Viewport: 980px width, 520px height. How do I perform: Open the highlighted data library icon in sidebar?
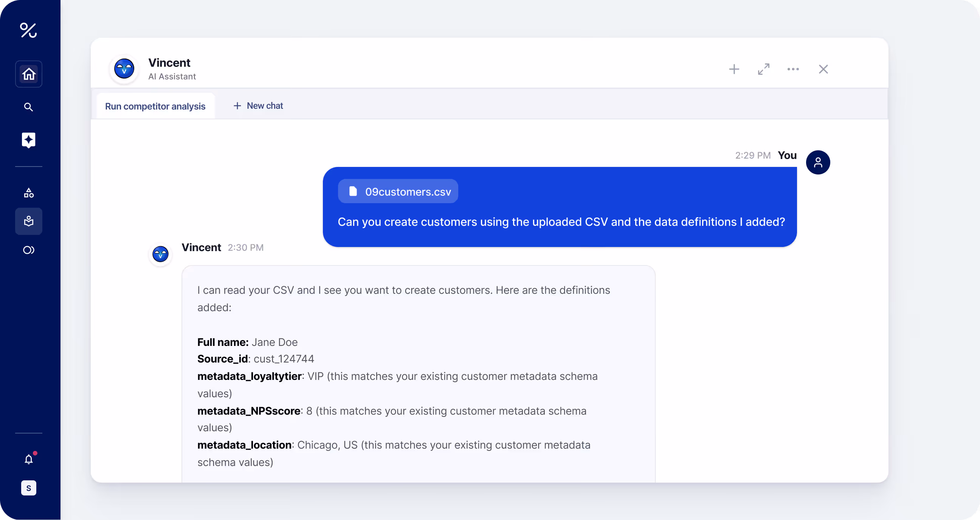(x=28, y=221)
